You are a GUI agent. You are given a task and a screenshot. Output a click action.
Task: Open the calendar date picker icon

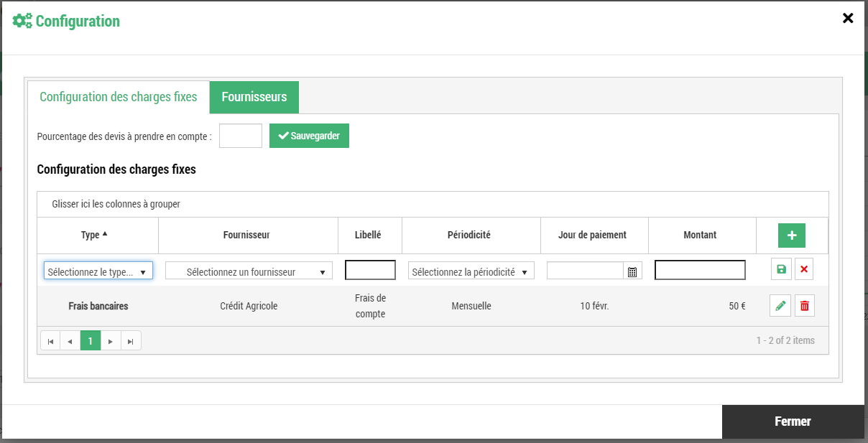pos(632,271)
